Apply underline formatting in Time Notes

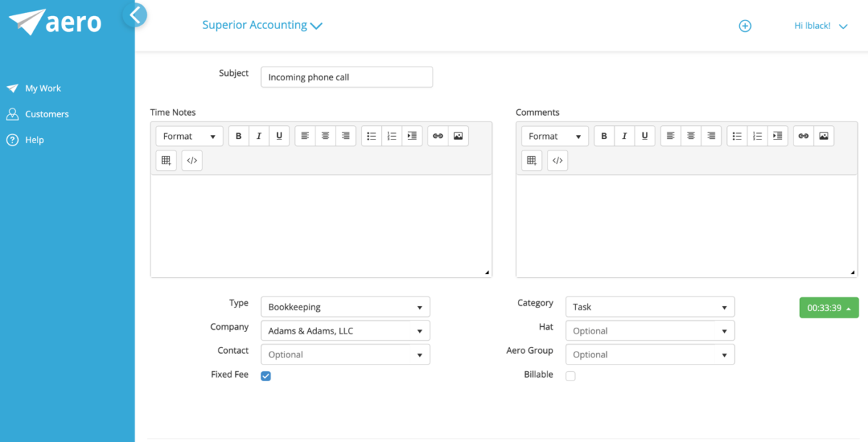point(278,135)
